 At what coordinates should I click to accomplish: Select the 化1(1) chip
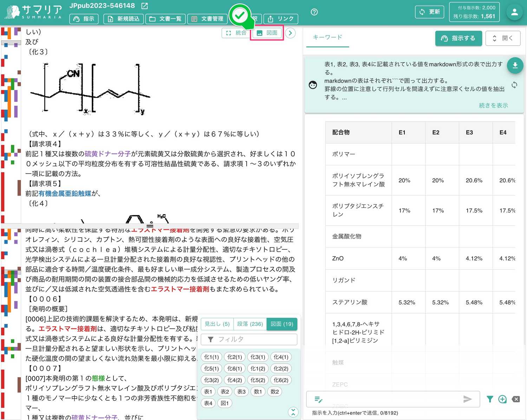pos(212,357)
